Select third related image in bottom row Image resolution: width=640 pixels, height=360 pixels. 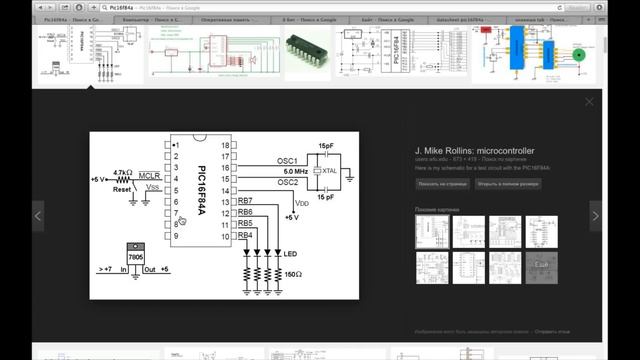pos(505,268)
